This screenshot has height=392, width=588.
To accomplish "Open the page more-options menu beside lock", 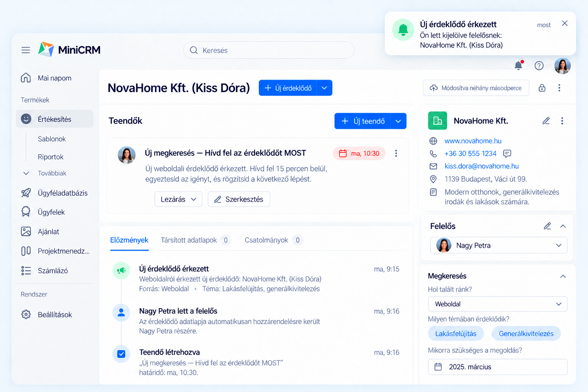I will click(x=559, y=88).
